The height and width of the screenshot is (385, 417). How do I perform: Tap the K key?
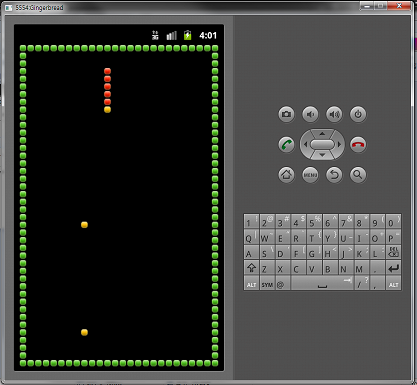[362, 252]
